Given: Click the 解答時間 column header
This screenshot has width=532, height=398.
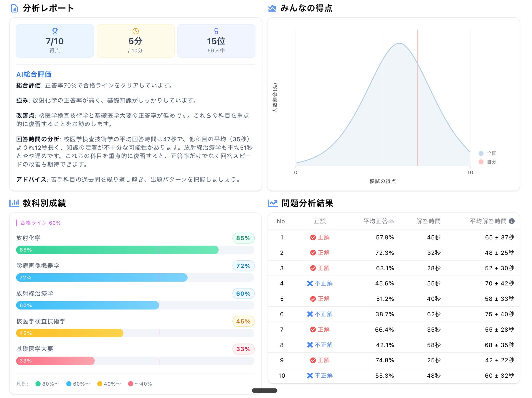Looking at the screenshot, I should [429, 221].
